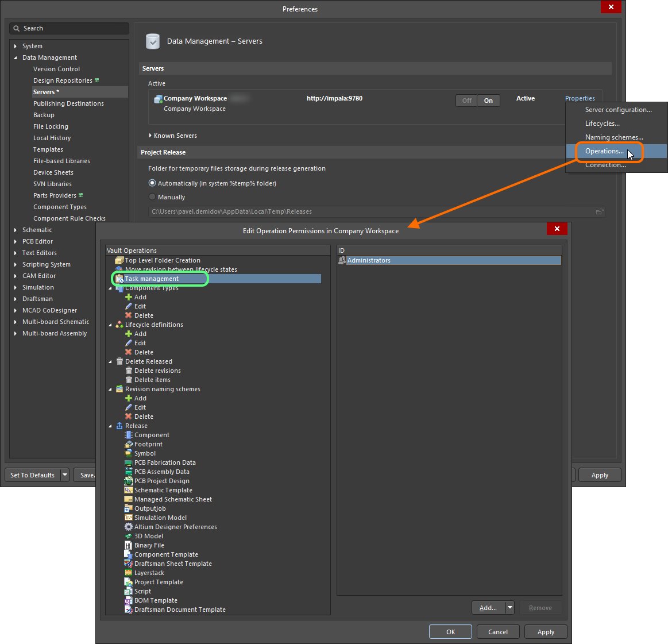
Task: Click the browse folder icon in temp path field
Action: [x=599, y=211]
